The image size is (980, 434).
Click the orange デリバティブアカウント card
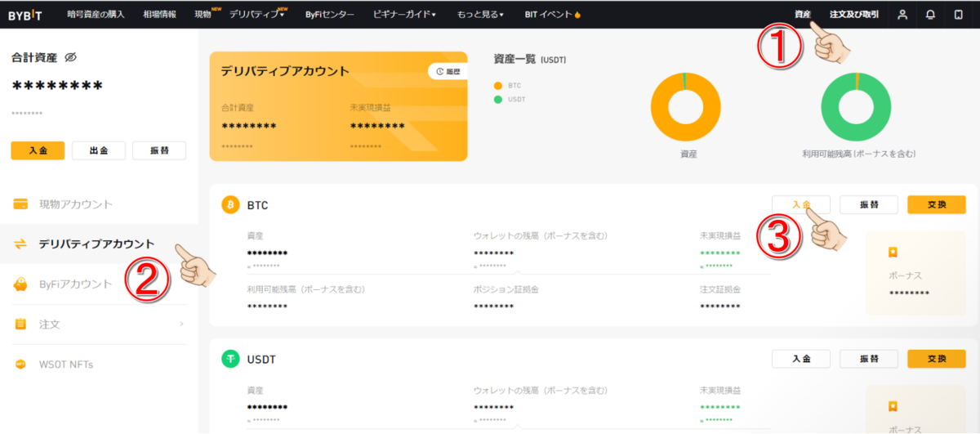[339, 106]
